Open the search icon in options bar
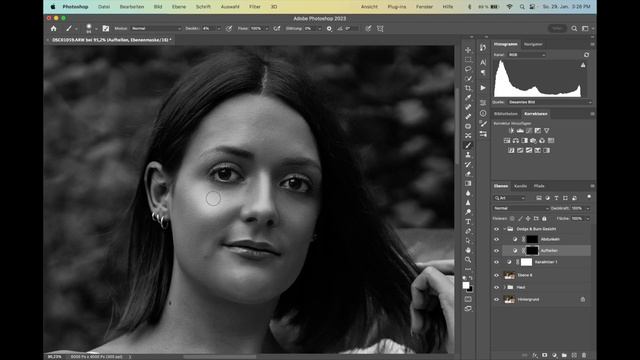The image size is (640, 360). (x=574, y=29)
